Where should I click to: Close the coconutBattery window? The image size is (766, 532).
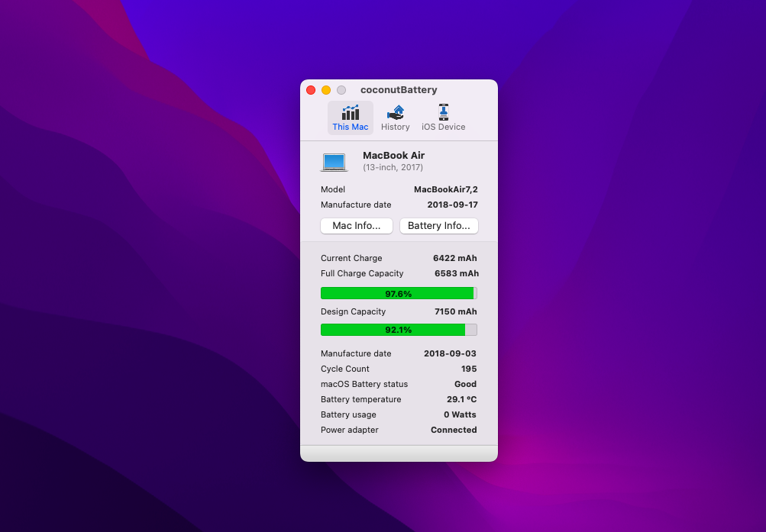coord(311,90)
